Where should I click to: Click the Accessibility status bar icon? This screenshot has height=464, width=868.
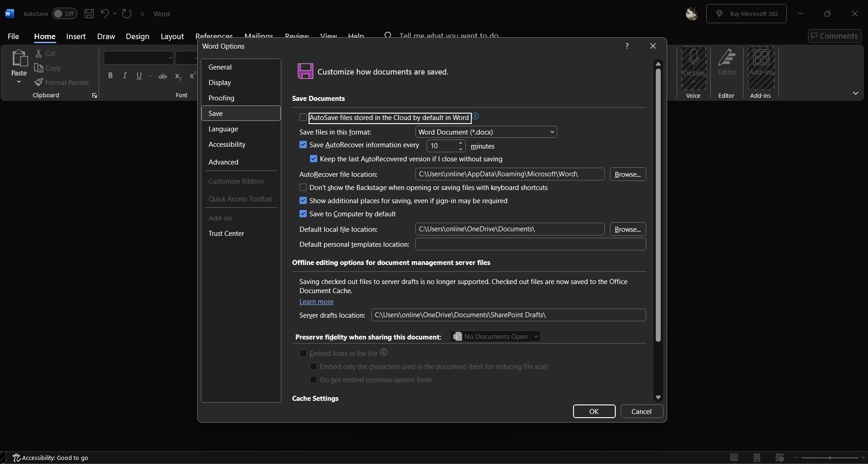coord(17,458)
